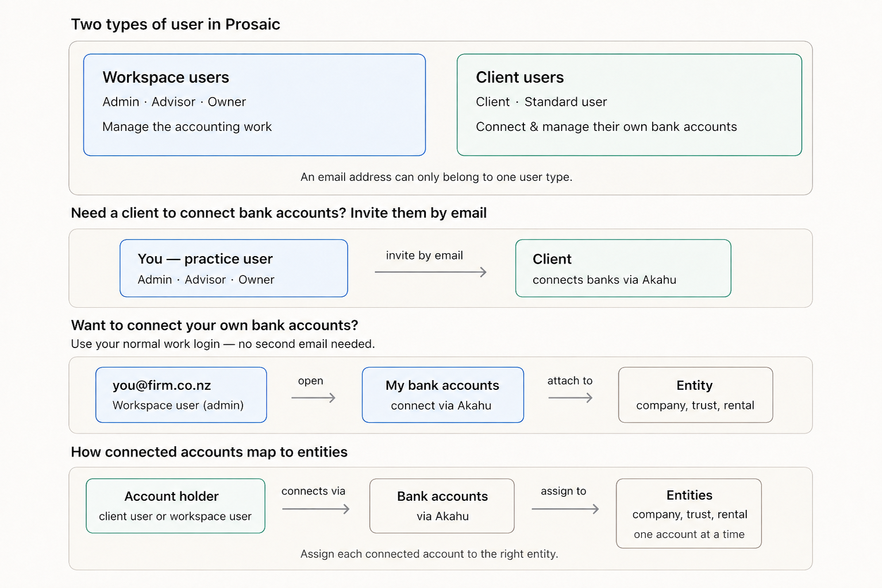882x588 pixels.
Task: Click the arrow labeled open
Action: pyautogui.click(x=313, y=398)
